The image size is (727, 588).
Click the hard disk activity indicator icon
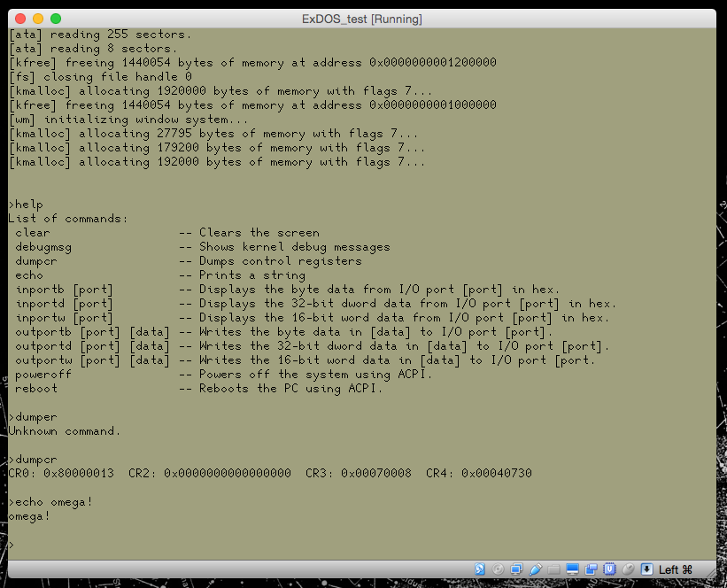click(480, 569)
